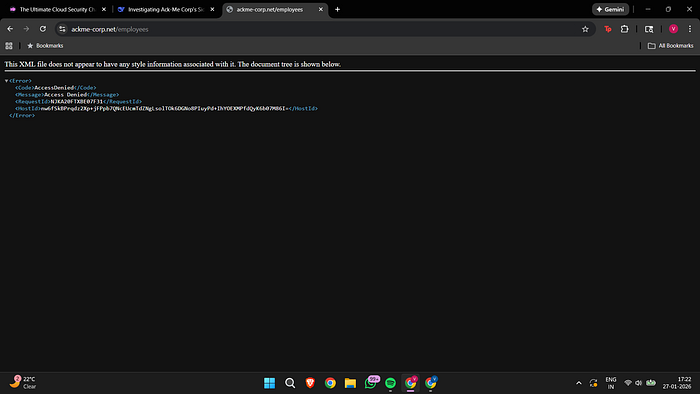700x394 pixels.
Task: Minimize the Chrome window
Action: (648, 9)
